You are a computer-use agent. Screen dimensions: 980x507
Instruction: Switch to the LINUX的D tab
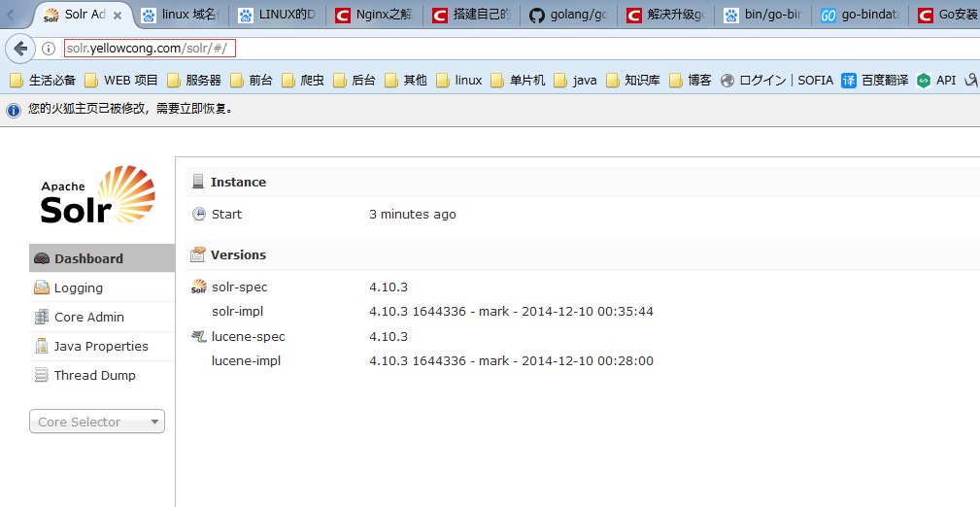tap(278, 15)
